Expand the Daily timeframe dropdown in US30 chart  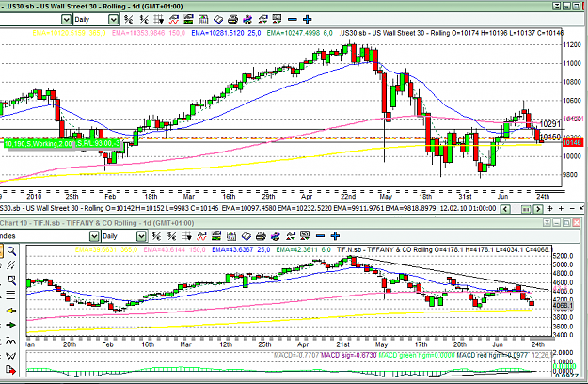coord(113,19)
